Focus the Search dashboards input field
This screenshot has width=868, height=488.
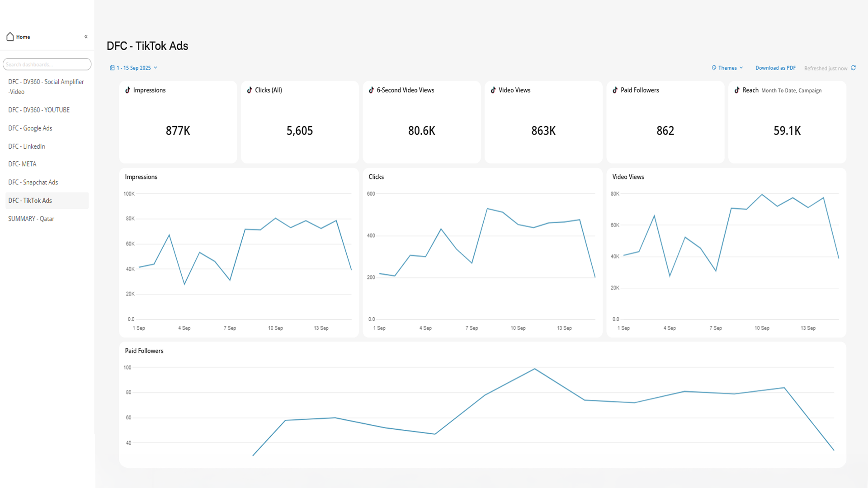tap(47, 64)
